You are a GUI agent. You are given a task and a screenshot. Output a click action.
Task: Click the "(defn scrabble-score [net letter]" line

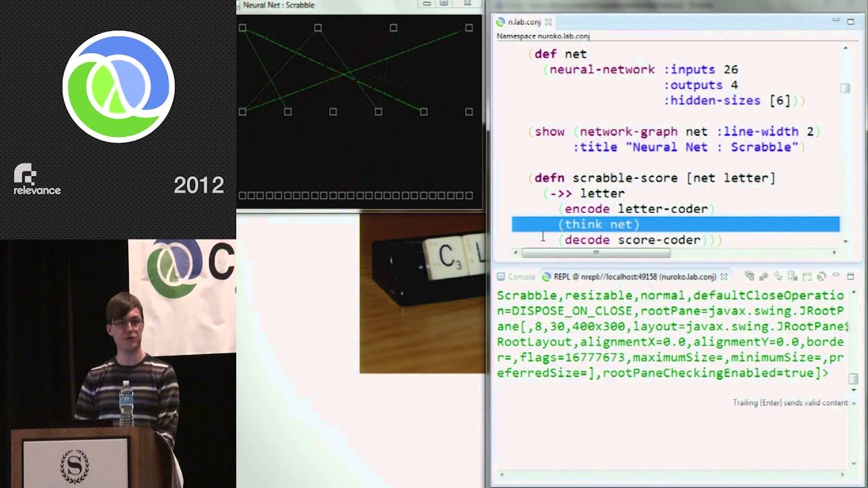click(x=651, y=178)
